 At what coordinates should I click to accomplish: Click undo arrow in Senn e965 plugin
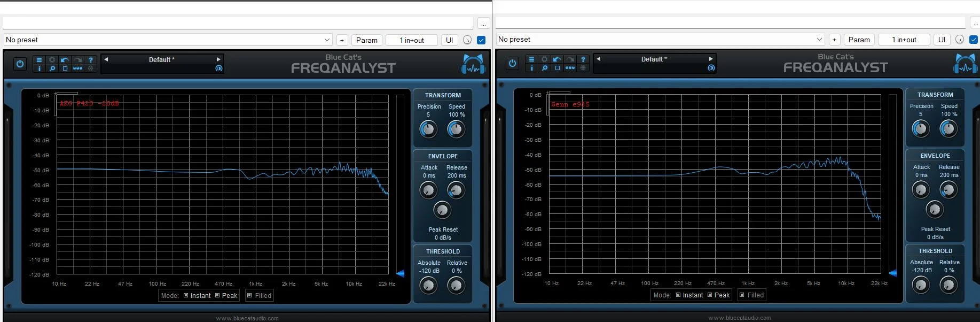(557, 59)
